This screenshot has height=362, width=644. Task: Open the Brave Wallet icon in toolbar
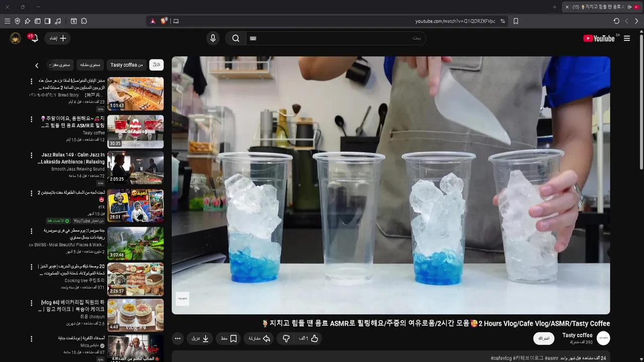point(37,21)
